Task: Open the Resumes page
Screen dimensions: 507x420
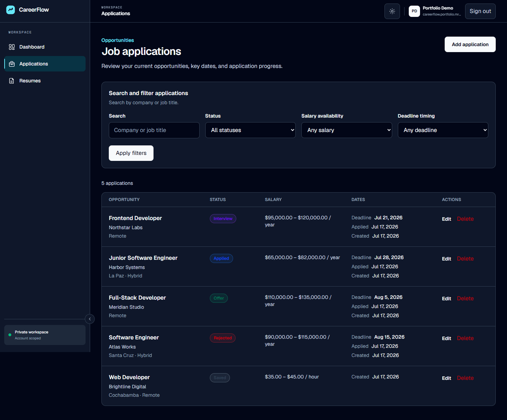Action: (x=45, y=81)
